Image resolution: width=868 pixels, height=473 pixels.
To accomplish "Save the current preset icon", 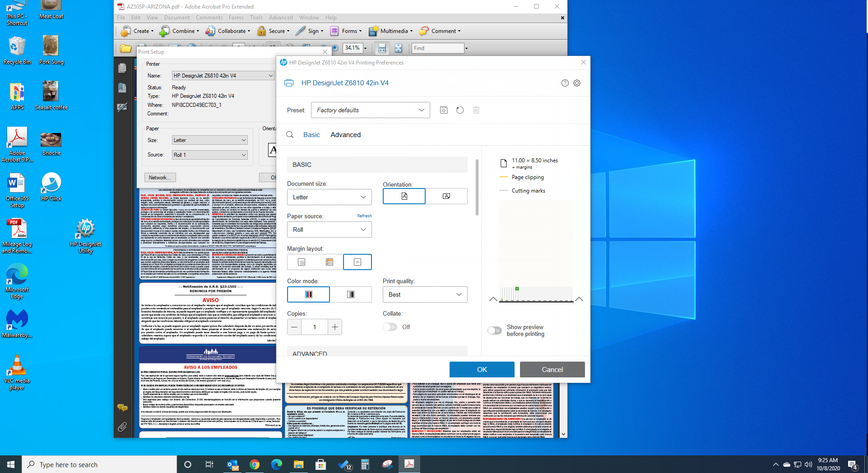I will 444,110.
